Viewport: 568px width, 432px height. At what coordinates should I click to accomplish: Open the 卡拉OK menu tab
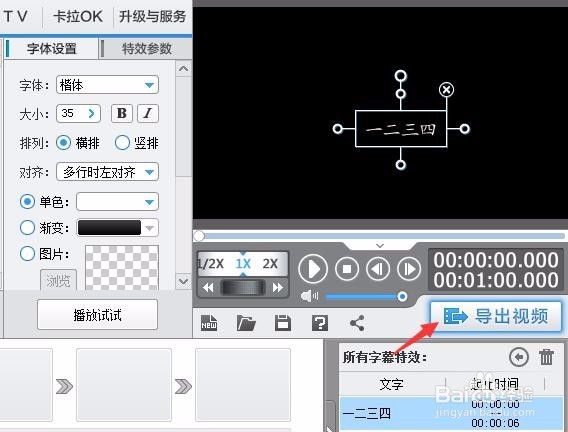pyautogui.click(x=78, y=16)
